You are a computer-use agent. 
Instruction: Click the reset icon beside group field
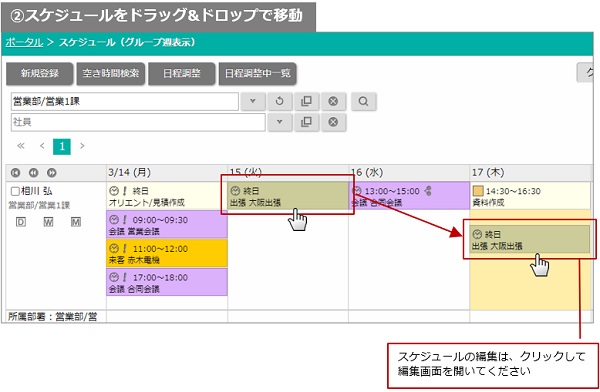[x=280, y=101]
